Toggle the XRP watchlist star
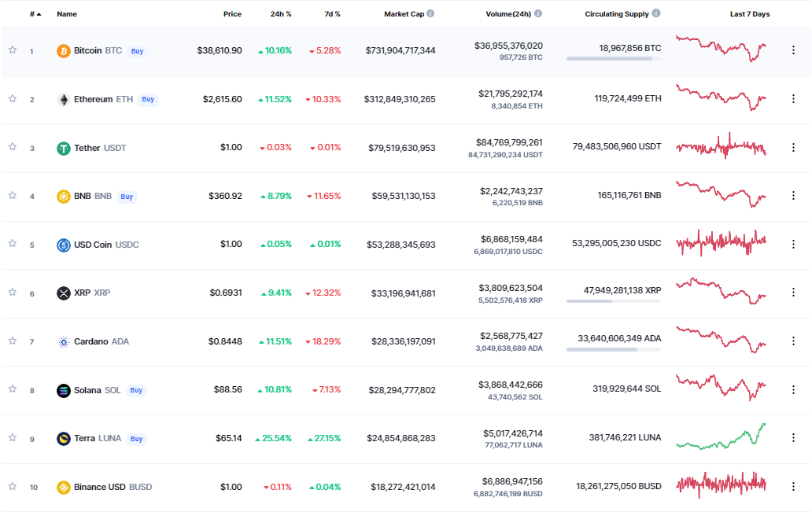 point(13,292)
